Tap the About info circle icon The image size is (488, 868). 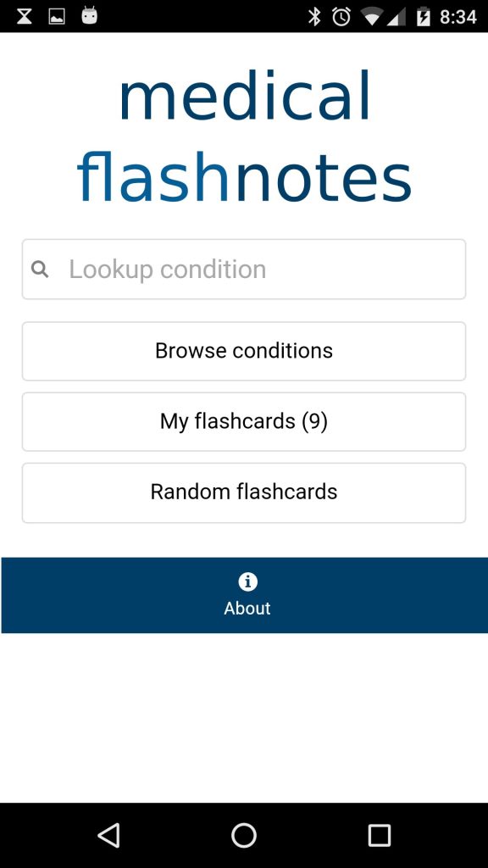point(247,581)
